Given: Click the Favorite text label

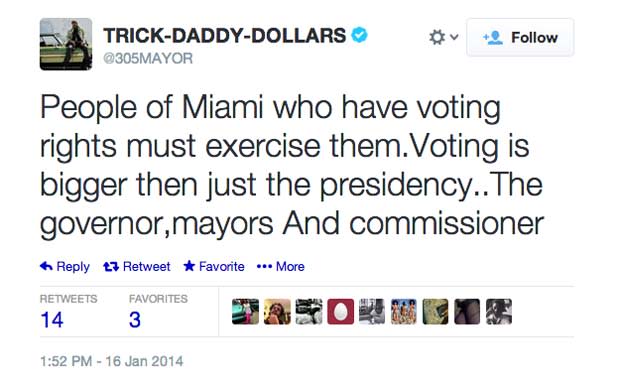Looking at the screenshot, I should tap(221, 267).
